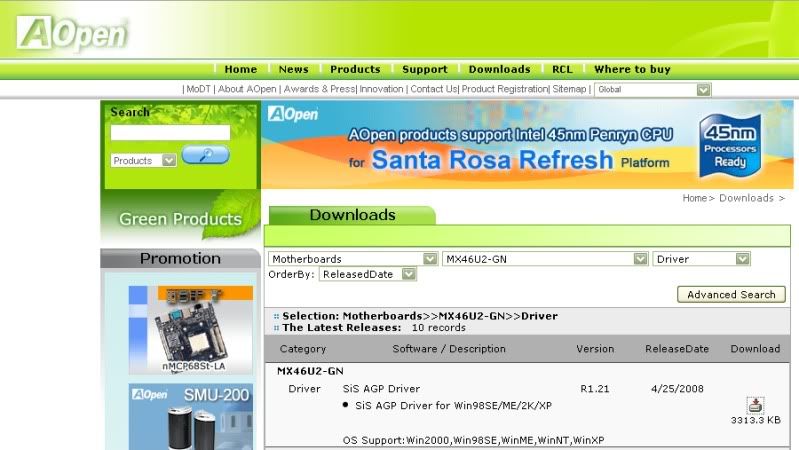
Task: Select the Downloads tab heading
Action: pyautogui.click(x=352, y=215)
